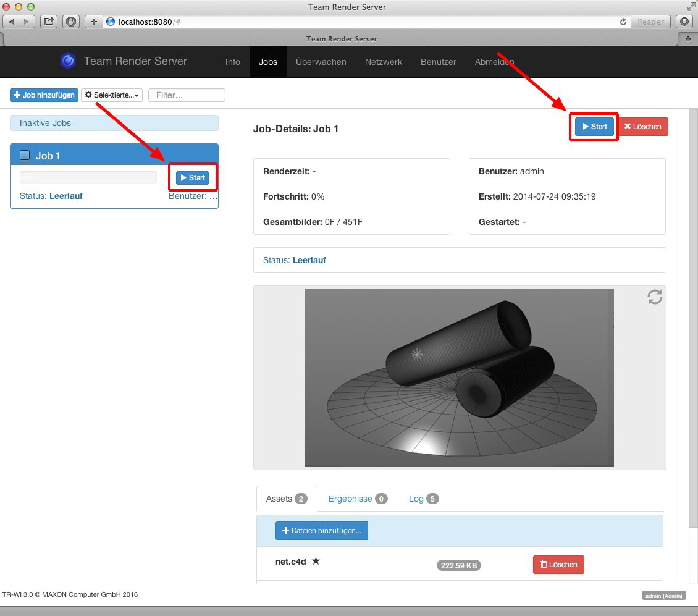This screenshot has width=698, height=616.
Task: Click the browser reload icon
Action: coord(623,22)
